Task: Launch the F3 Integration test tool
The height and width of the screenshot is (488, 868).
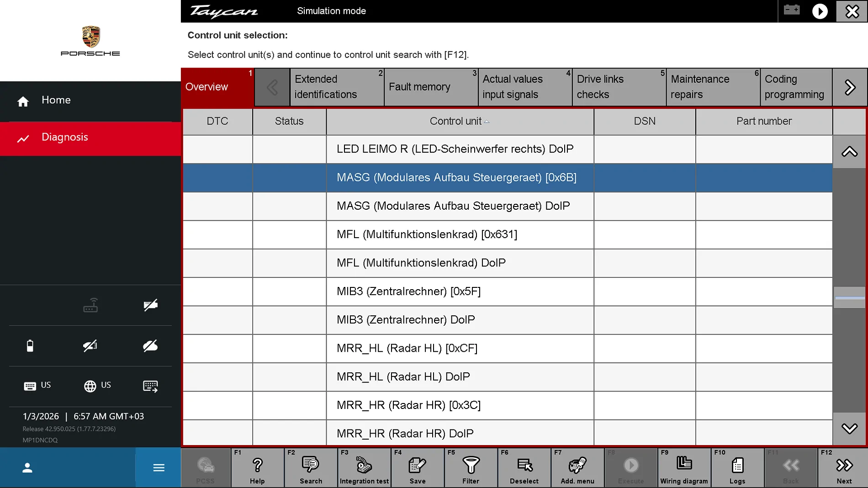Action: 364,467
